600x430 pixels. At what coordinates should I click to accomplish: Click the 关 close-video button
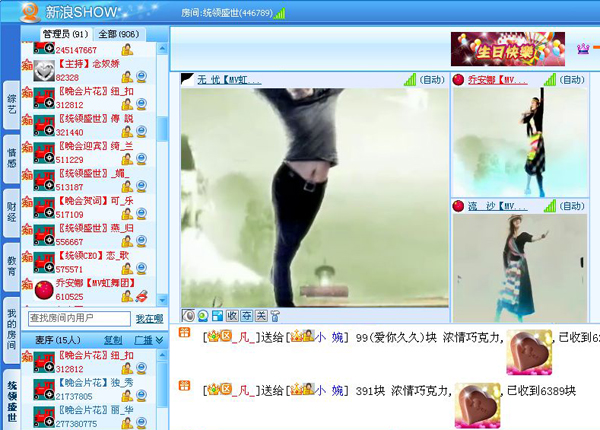click(260, 316)
